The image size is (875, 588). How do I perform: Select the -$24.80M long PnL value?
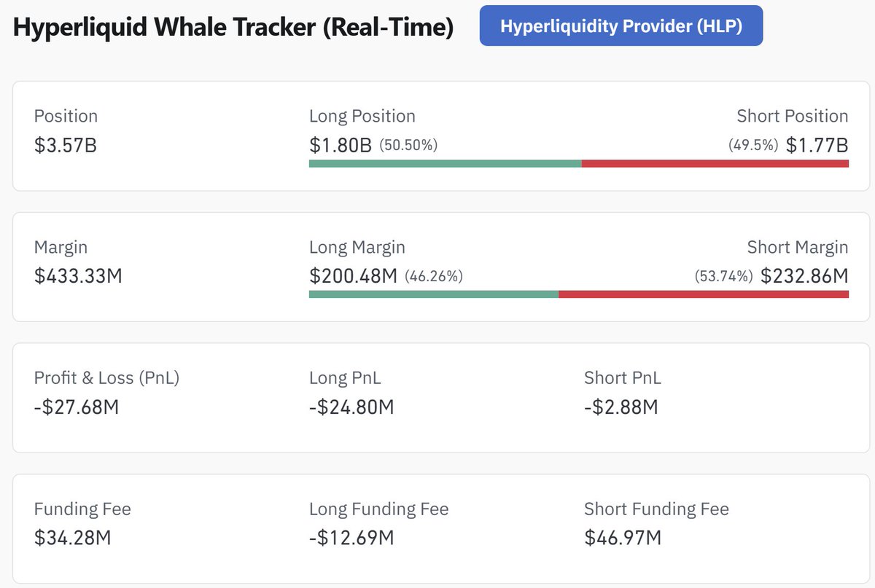tap(351, 407)
